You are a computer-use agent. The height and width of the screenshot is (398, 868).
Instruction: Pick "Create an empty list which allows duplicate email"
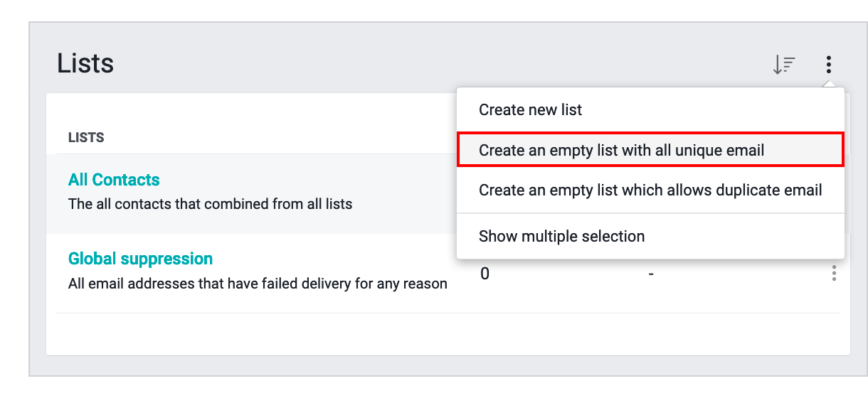pos(650,190)
